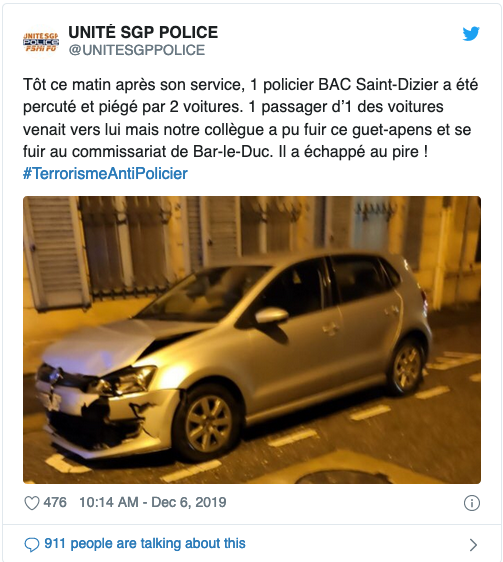Click the reply speech bubble icon
This screenshot has height=562, width=503.
point(32,544)
